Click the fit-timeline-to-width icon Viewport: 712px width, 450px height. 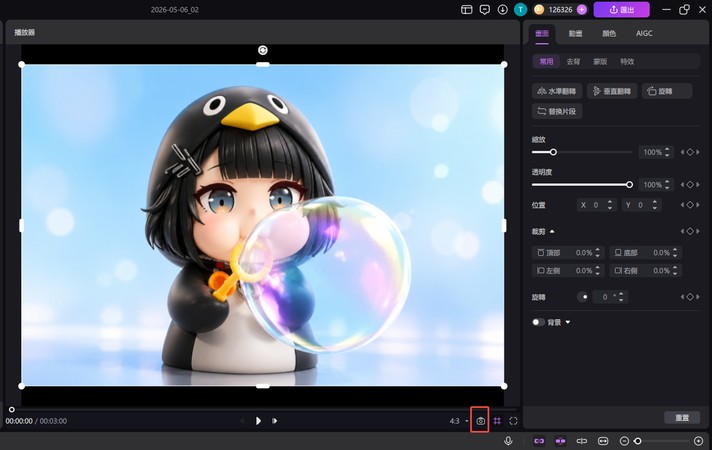point(603,441)
